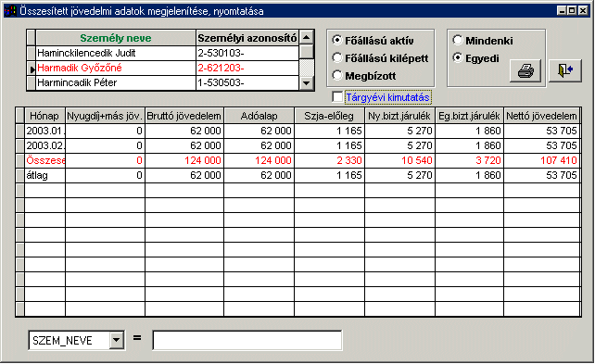Click the Ny.bizt.járulék column header
Screen dimensions: 595x364
[399, 116]
